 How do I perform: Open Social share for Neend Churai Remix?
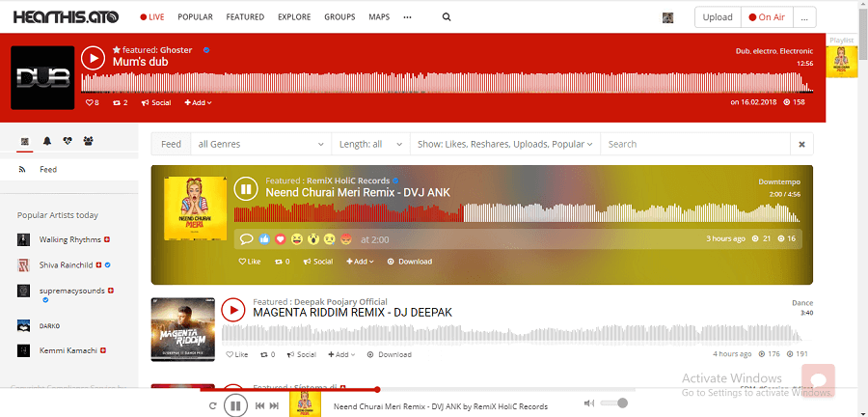click(318, 262)
